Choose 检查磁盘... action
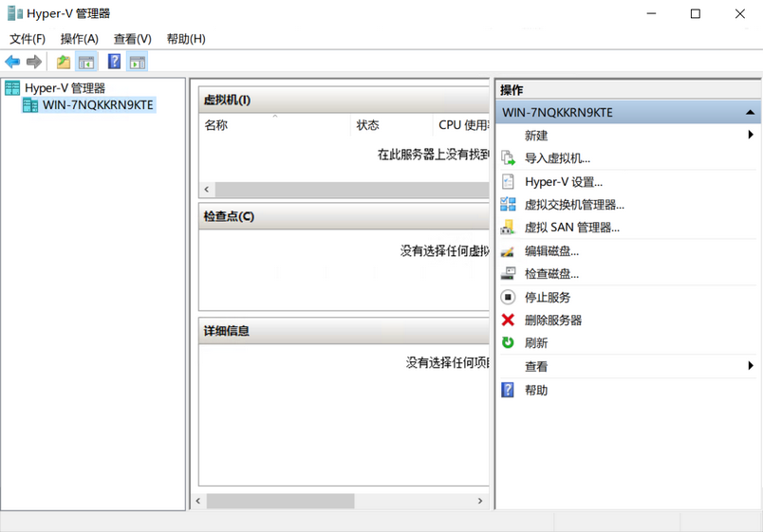The image size is (763, 532). pyautogui.click(x=551, y=274)
